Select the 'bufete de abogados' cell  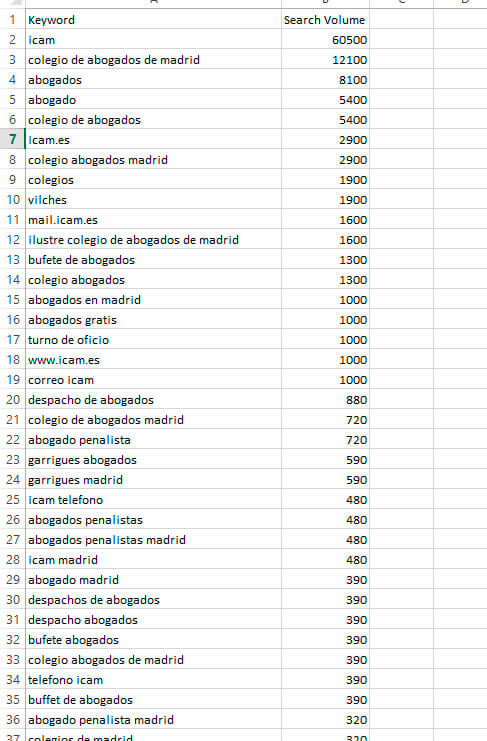pyautogui.click(x=153, y=260)
